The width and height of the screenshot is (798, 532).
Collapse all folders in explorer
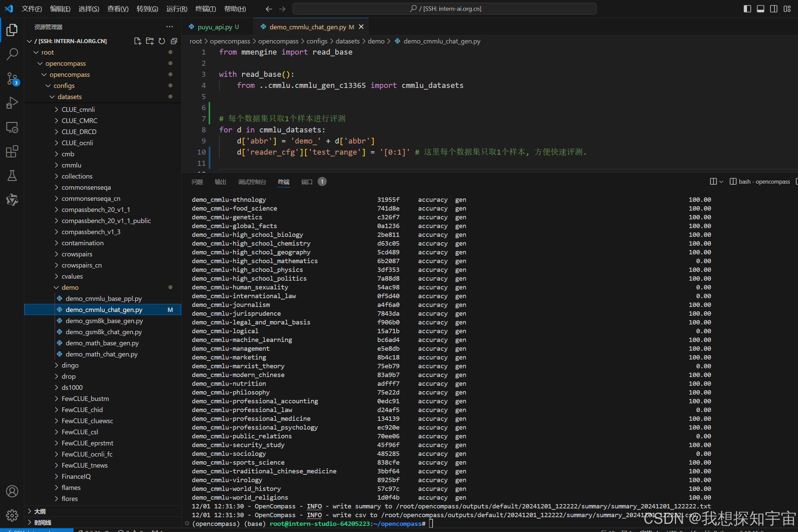(x=174, y=41)
